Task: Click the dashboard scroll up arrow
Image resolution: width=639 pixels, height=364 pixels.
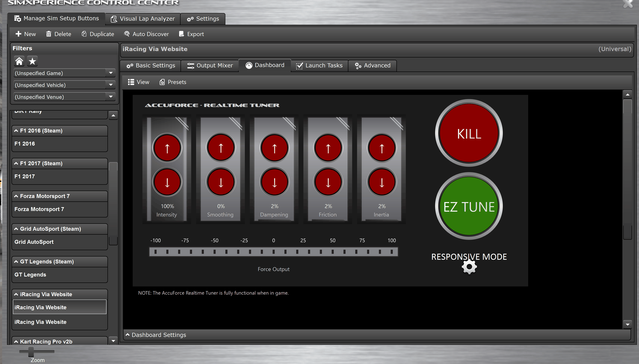Action: [x=627, y=95]
